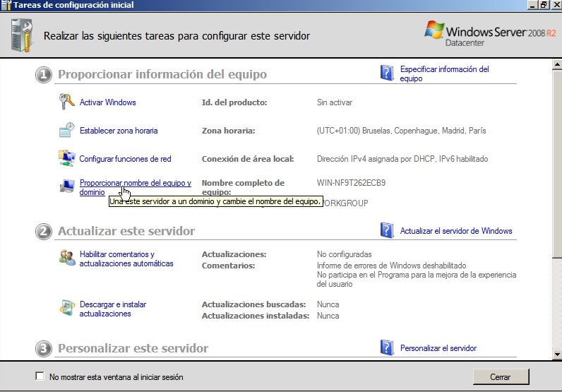Click section heading Proporcionar información del equipo
This screenshot has height=392, width=562.
click(162, 74)
